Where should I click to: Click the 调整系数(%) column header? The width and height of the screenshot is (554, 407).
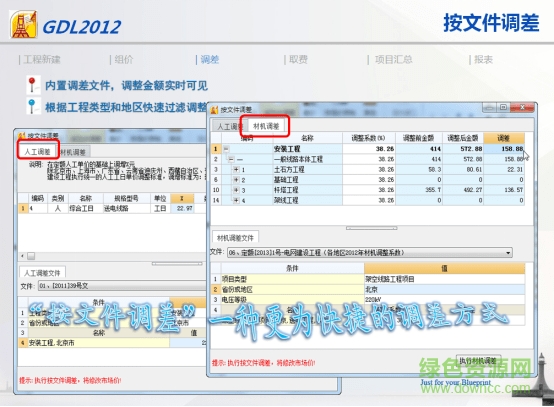click(369, 138)
